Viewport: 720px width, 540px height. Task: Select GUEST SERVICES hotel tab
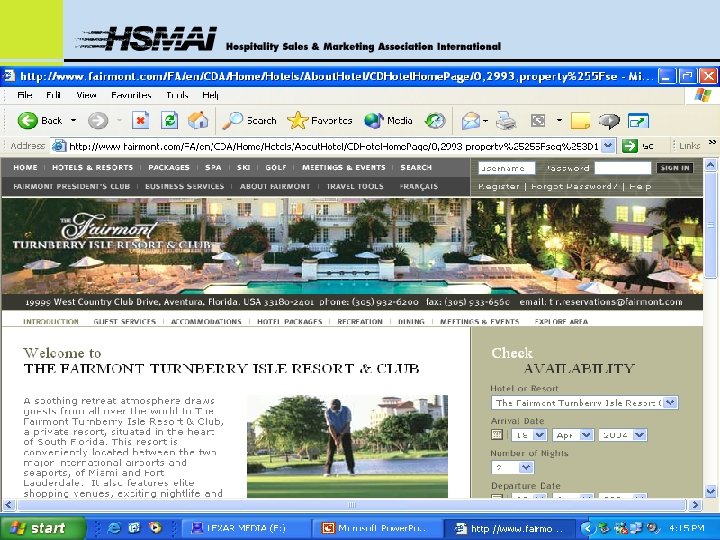pos(124,321)
